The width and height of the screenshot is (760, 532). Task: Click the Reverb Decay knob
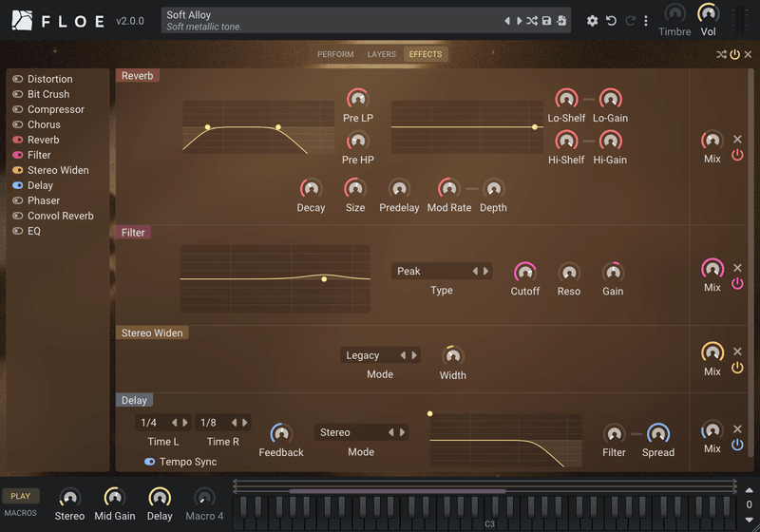coord(312,188)
